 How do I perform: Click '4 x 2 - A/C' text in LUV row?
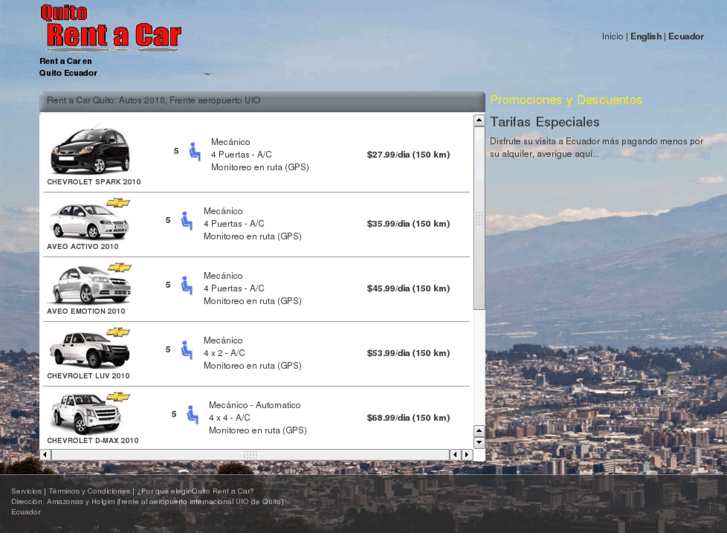[224, 353]
